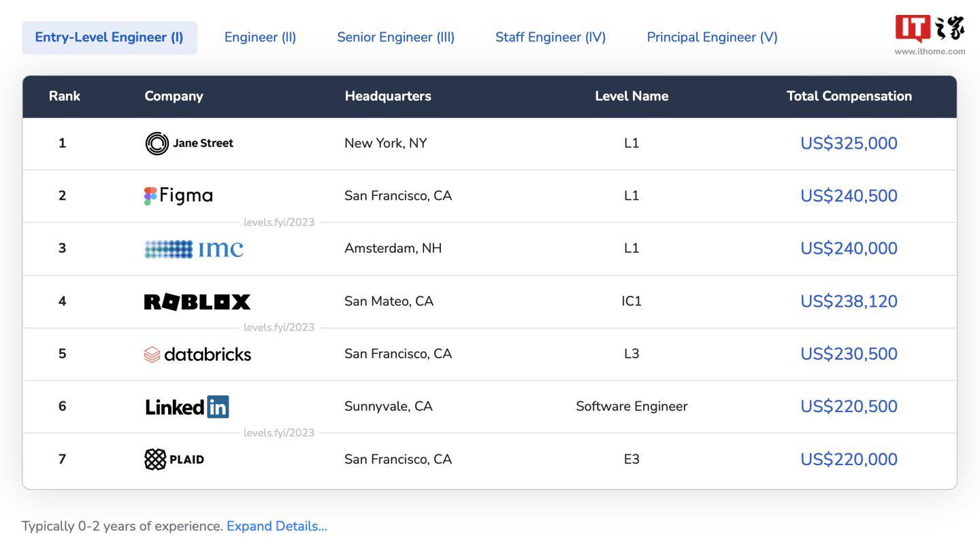The height and width of the screenshot is (542, 980).
Task: Click the San Mateo, CA headquarters cell
Action: [389, 301]
